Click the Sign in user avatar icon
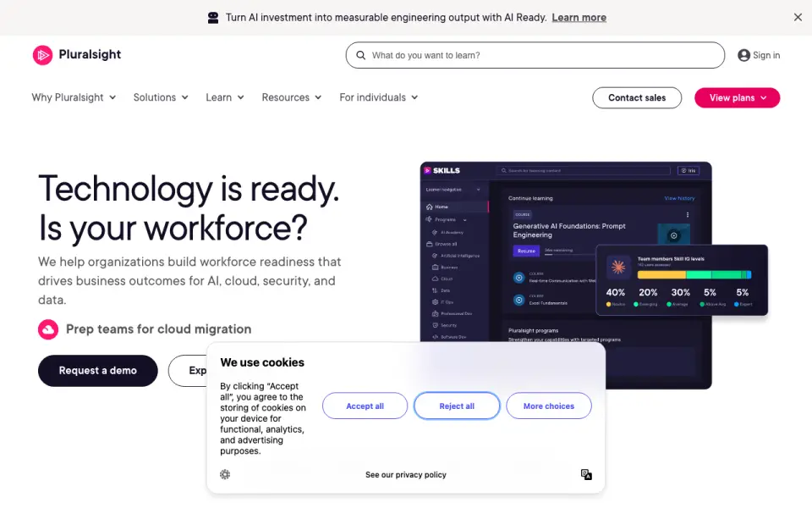The height and width of the screenshot is (508, 812). click(743, 56)
